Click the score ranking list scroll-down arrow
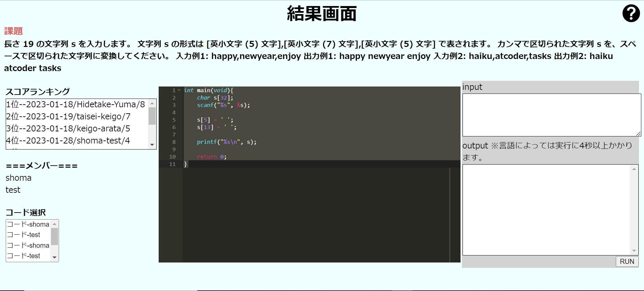 coord(152,145)
